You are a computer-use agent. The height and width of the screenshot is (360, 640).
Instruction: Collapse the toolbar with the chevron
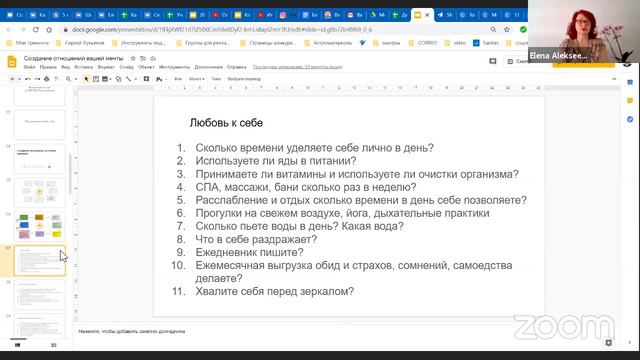(614, 79)
